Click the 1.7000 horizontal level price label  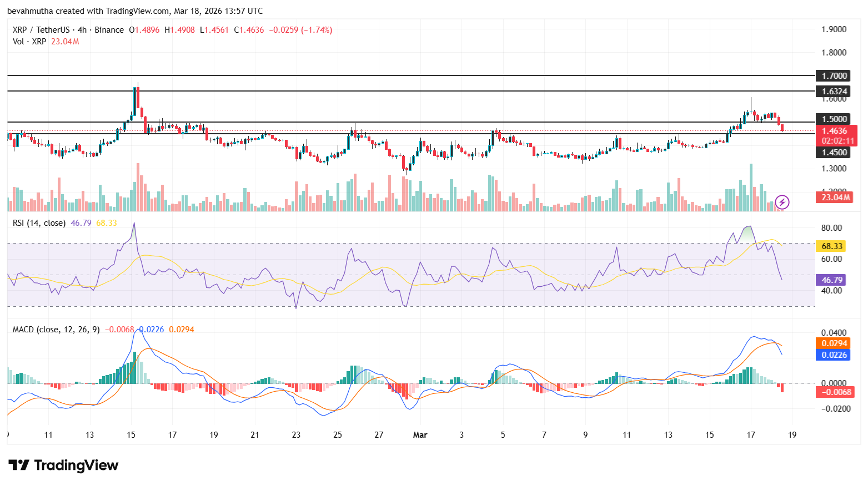point(834,75)
